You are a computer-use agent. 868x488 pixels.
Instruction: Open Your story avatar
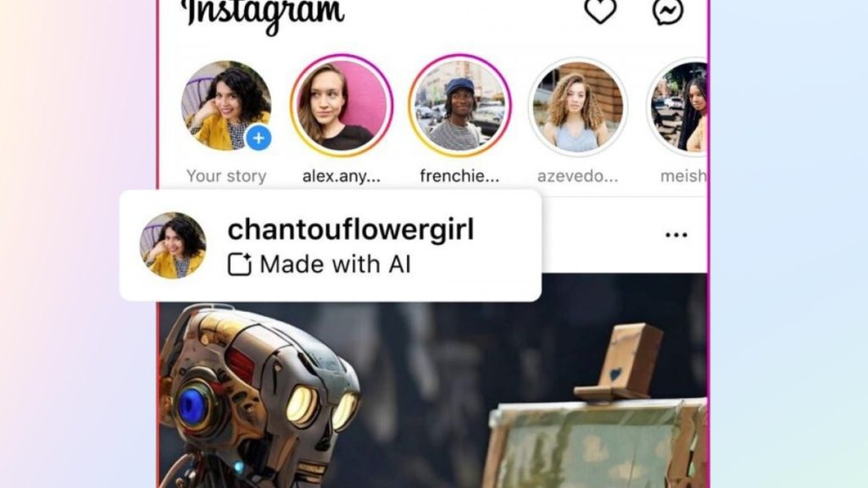[x=226, y=105]
